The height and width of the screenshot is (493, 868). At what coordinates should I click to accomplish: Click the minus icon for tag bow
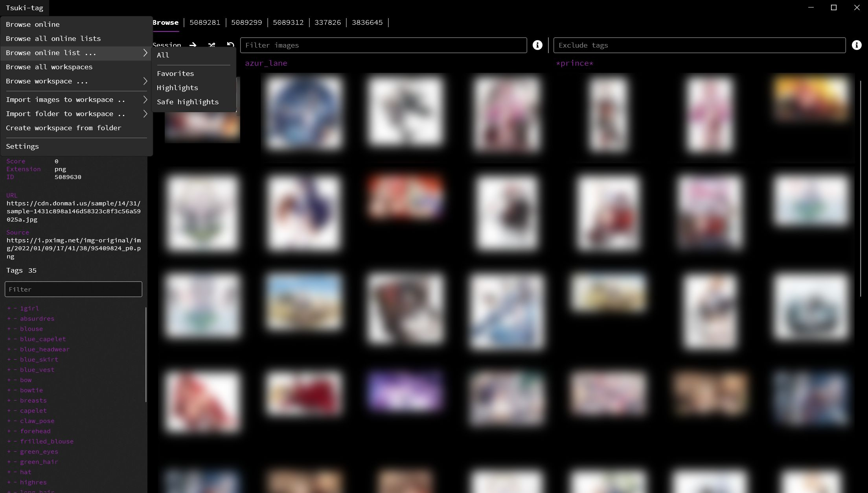[15, 380]
